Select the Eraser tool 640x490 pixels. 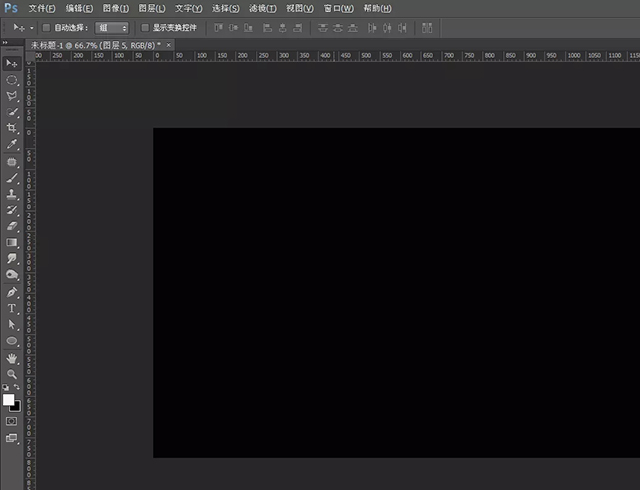point(13,226)
